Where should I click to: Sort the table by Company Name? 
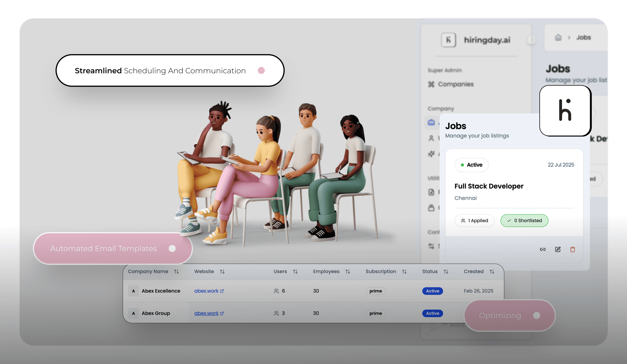click(x=176, y=271)
